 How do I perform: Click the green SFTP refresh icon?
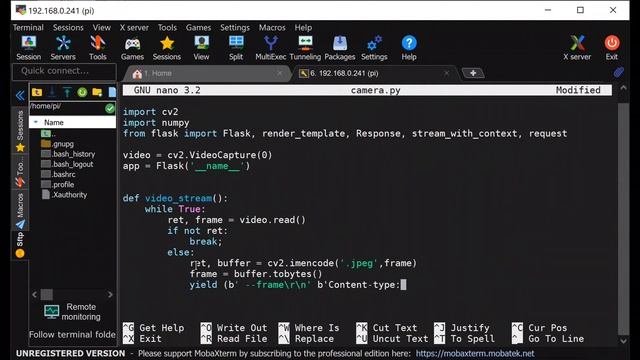pyautogui.click(x=82, y=93)
